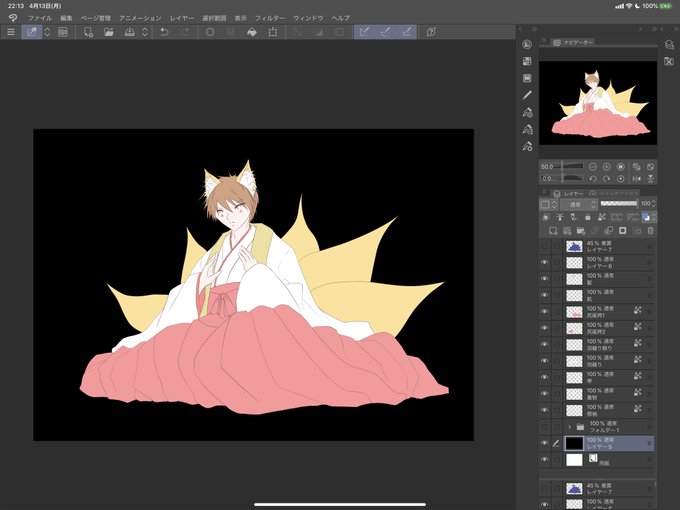Click the new raster layer icon
The width and height of the screenshot is (680, 510).
[553, 231]
